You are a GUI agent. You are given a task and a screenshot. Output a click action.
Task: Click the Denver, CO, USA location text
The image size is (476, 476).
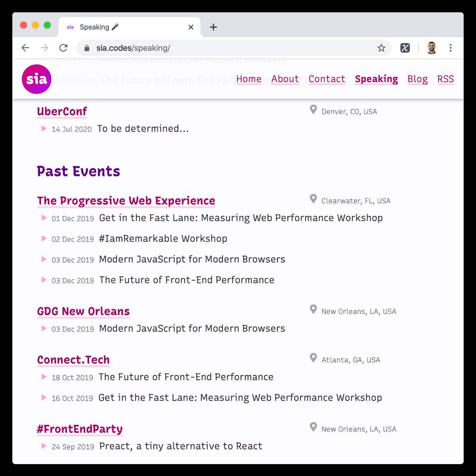(x=349, y=112)
